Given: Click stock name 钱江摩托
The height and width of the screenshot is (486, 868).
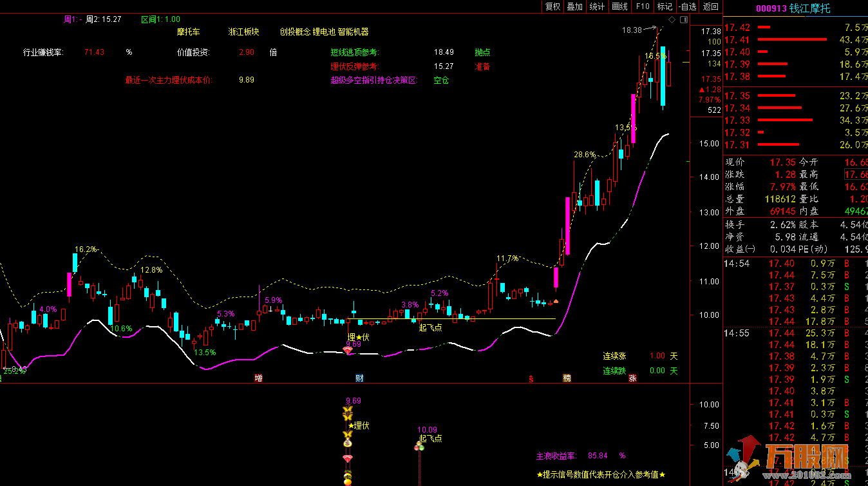Looking at the screenshot, I should (x=811, y=8).
